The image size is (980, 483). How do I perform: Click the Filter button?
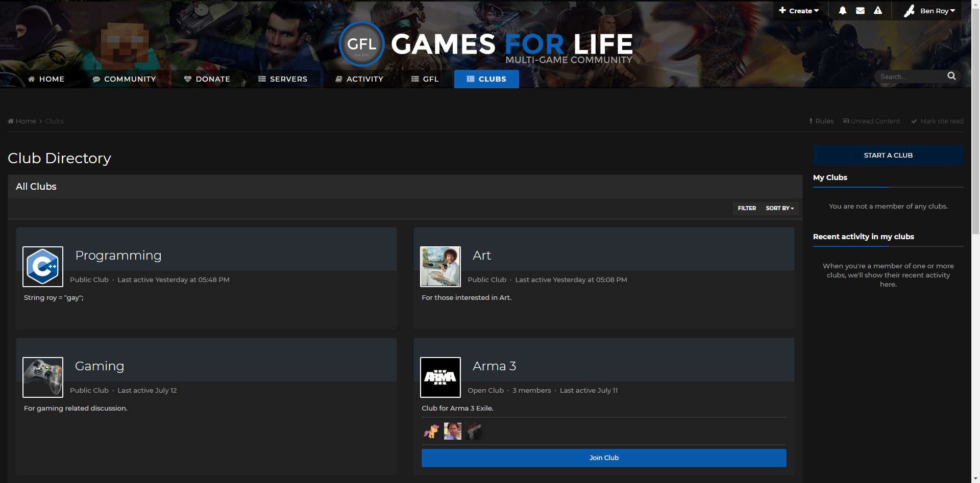747,208
